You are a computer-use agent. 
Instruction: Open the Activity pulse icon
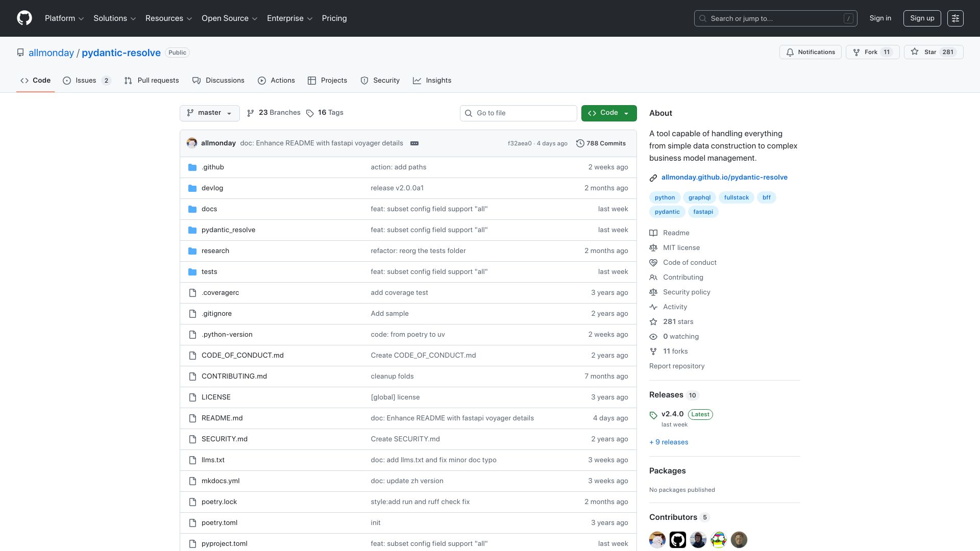[x=653, y=307]
